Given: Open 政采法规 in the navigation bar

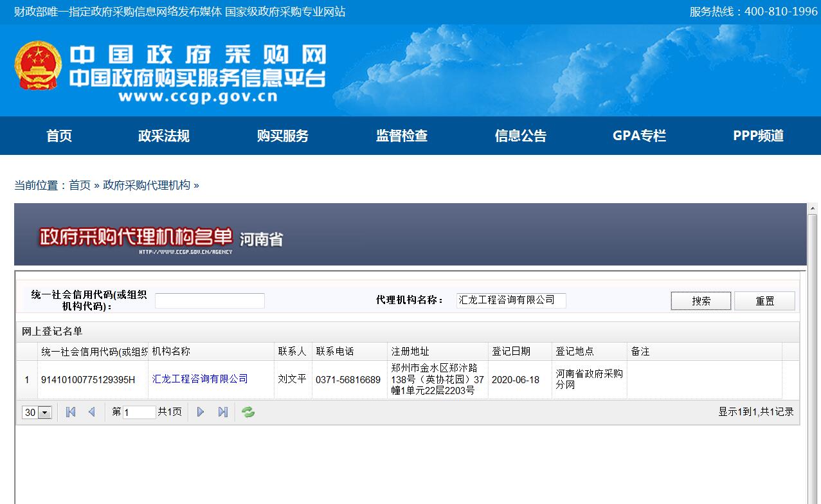Looking at the screenshot, I should pos(164,136).
